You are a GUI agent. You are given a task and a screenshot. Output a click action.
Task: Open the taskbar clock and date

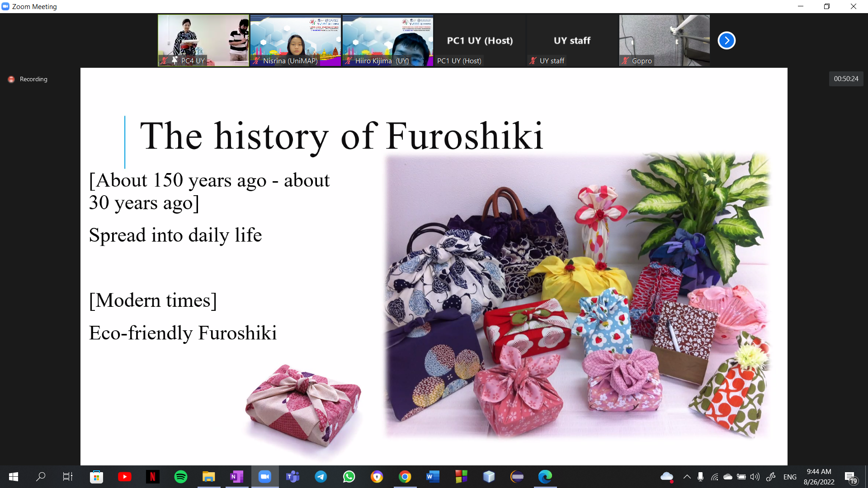click(x=819, y=477)
